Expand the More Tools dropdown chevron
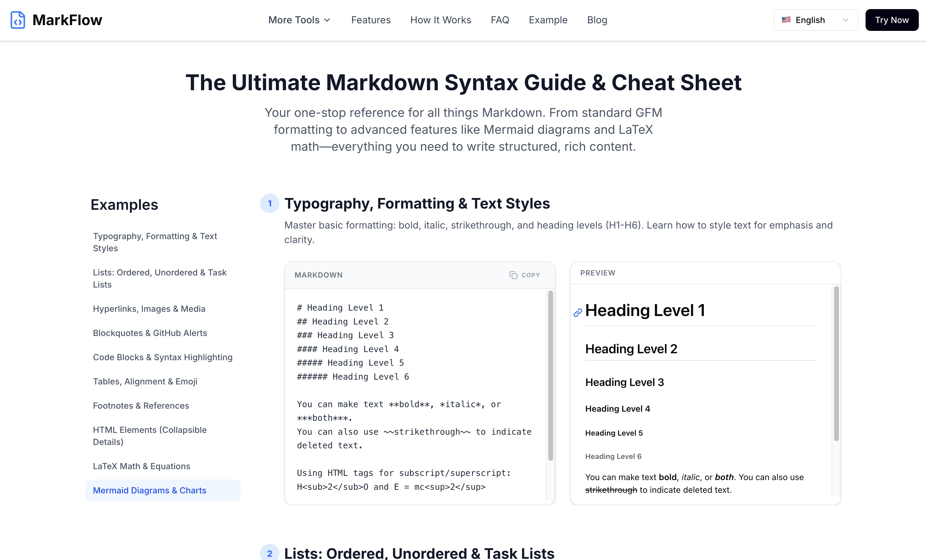The height and width of the screenshot is (560, 927). point(327,20)
